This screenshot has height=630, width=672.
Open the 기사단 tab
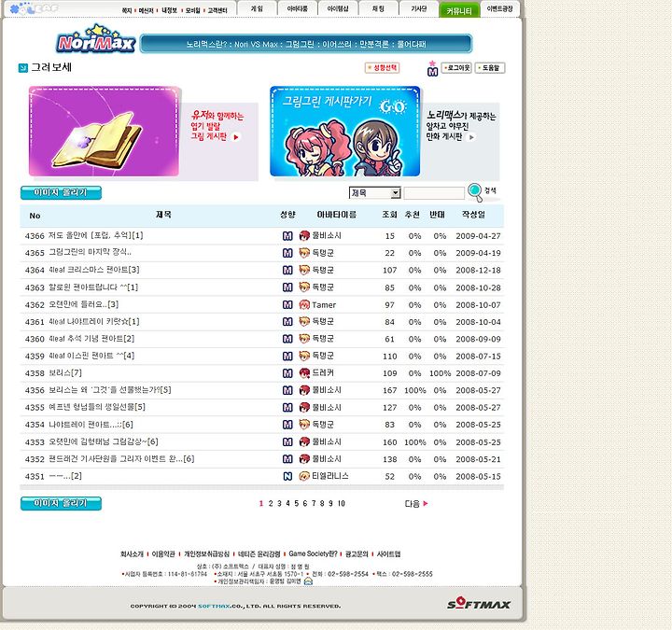[418, 8]
